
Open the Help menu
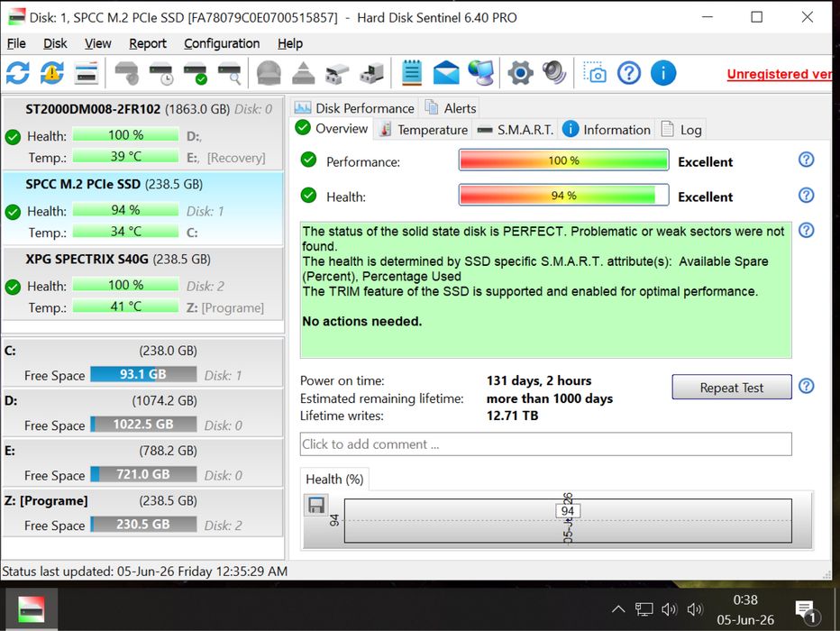click(x=290, y=43)
